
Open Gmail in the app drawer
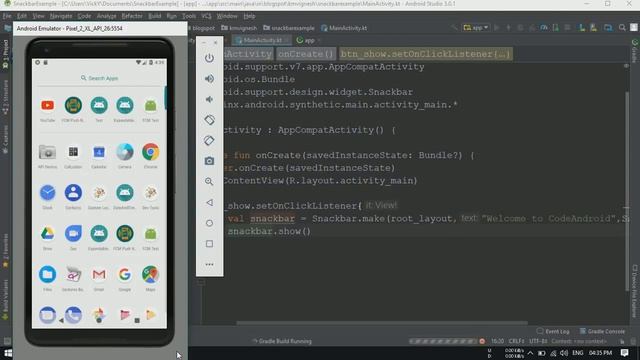99,274
